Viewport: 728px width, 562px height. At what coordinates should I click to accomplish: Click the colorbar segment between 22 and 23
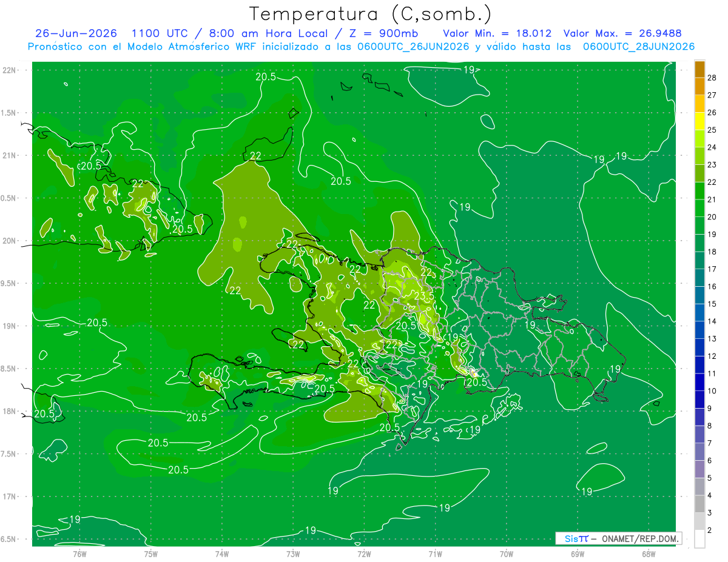pos(699,173)
